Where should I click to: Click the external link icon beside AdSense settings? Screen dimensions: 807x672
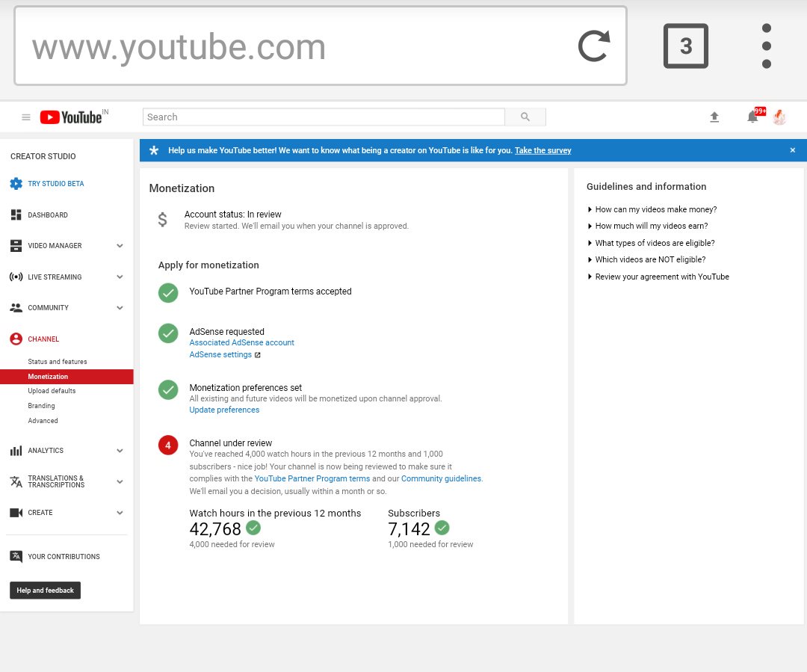pos(257,355)
